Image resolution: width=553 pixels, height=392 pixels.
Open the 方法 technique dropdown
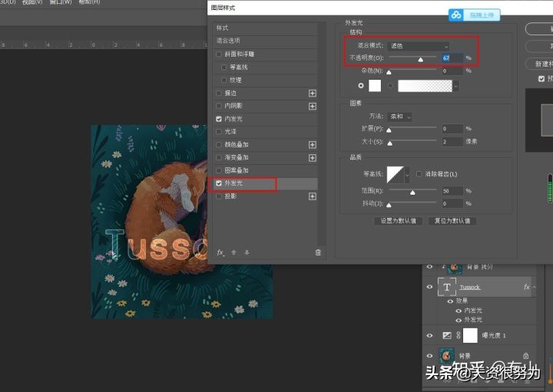399,117
